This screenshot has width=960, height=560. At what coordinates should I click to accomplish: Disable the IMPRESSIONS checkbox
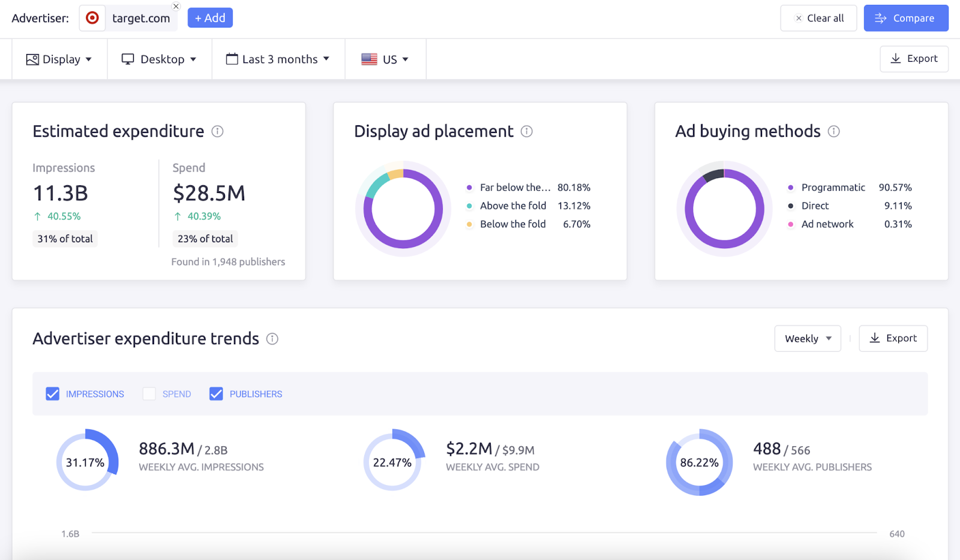coord(53,394)
